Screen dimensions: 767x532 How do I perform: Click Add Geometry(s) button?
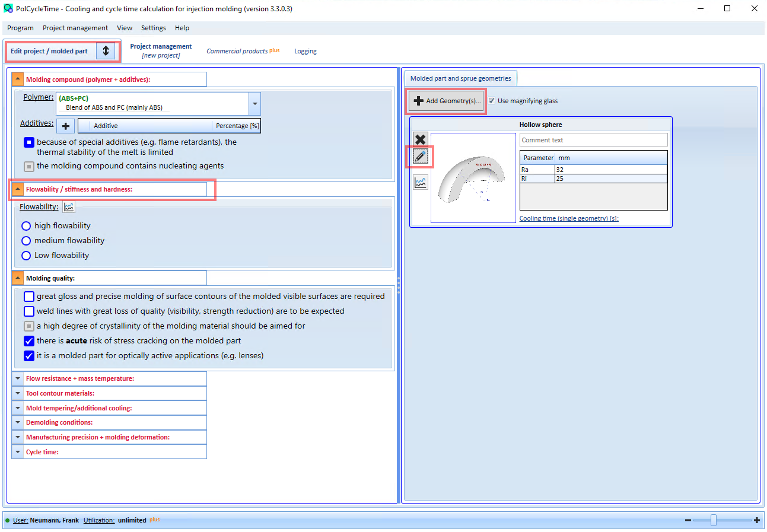pos(447,101)
